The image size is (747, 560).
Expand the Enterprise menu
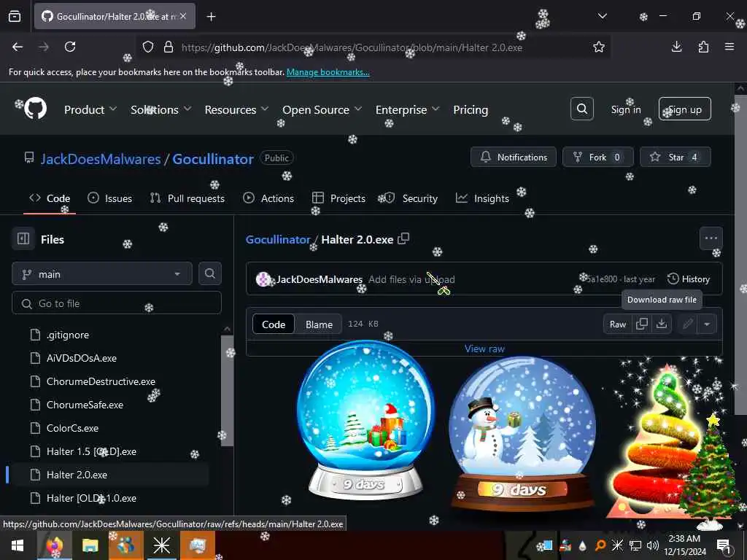407,109
